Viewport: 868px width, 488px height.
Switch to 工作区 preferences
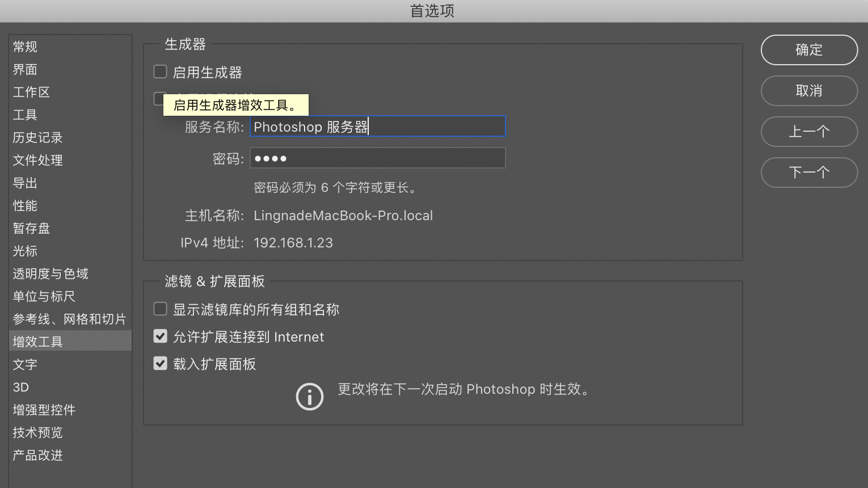[x=32, y=92]
